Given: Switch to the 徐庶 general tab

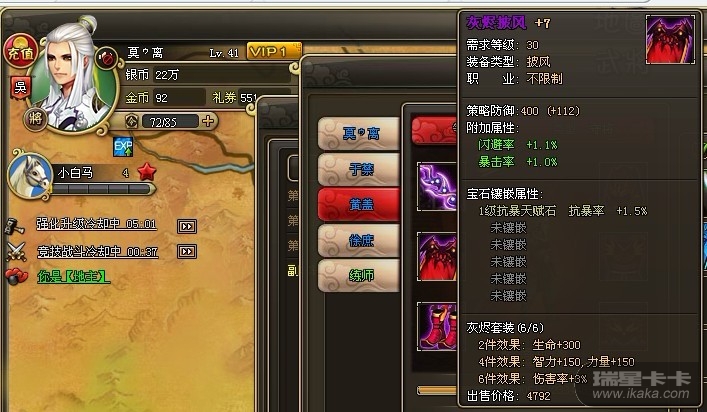Looking at the screenshot, I should 359,240.
